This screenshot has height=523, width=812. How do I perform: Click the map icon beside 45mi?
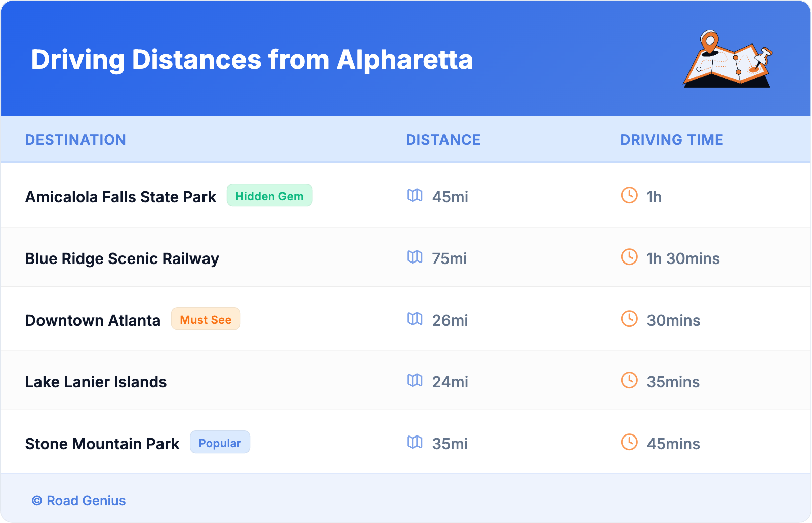click(x=415, y=195)
